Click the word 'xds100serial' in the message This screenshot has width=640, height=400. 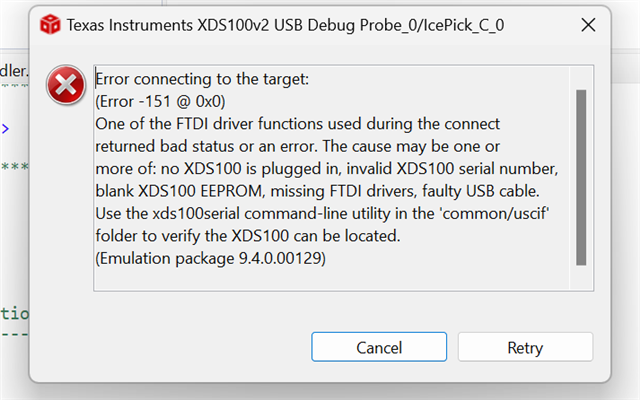click(196, 213)
